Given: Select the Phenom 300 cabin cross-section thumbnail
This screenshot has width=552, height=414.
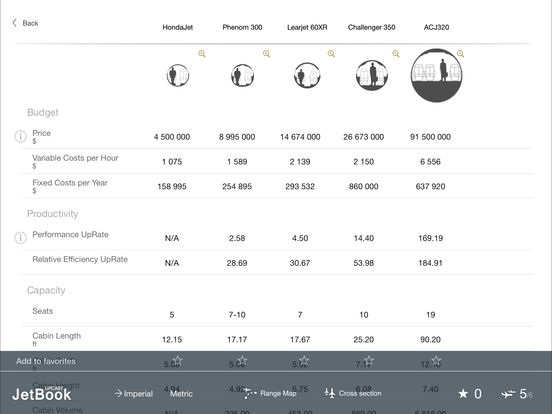Looking at the screenshot, I should pyautogui.click(x=243, y=75).
